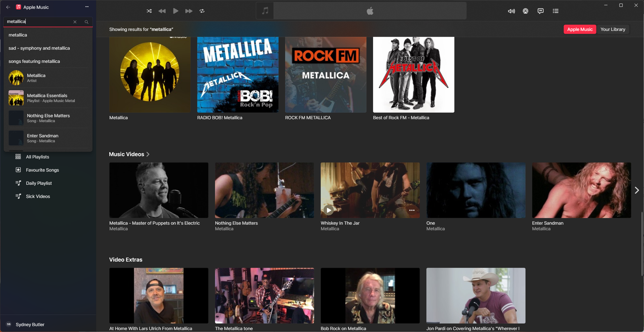Open the volume control
The height and width of the screenshot is (332, 644).
click(511, 11)
